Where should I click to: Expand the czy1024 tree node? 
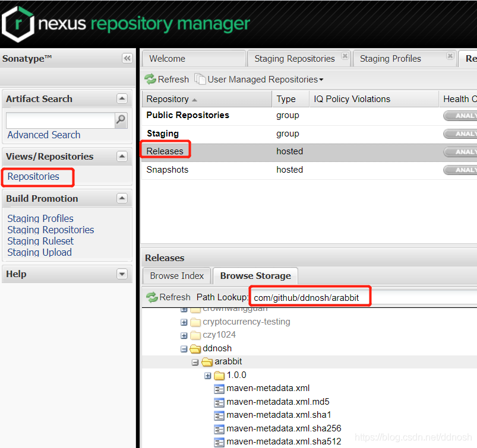[184, 335]
